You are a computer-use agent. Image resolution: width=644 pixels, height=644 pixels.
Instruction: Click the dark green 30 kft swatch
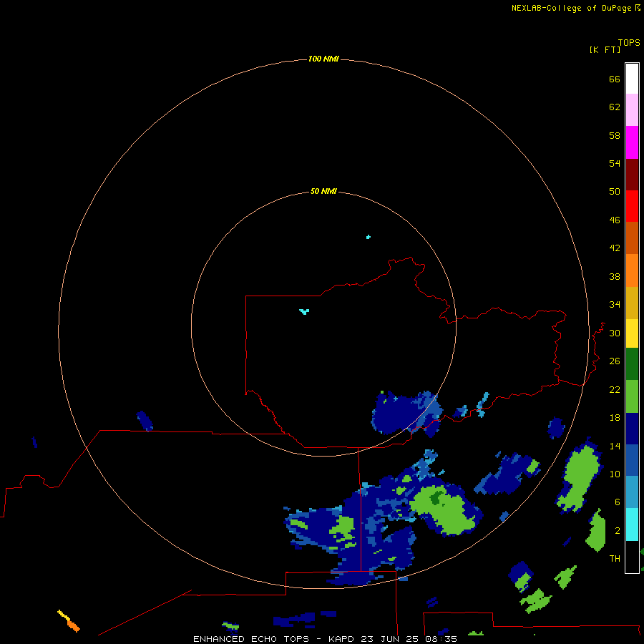(632, 364)
